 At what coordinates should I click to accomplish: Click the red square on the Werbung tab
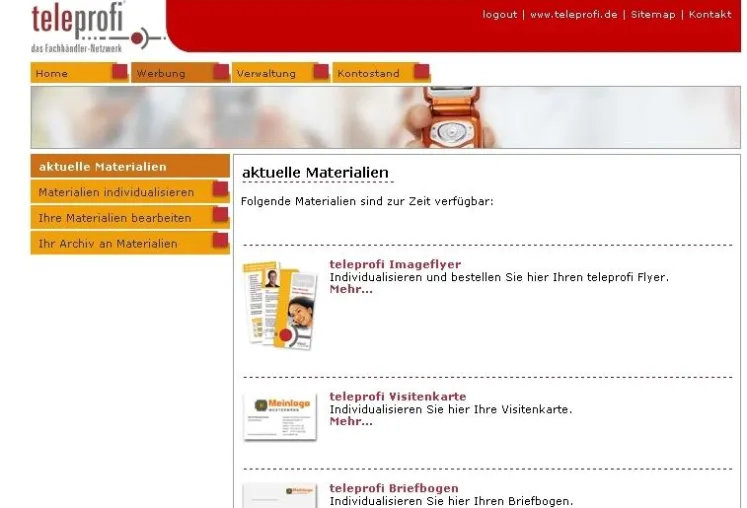[221, 71]
